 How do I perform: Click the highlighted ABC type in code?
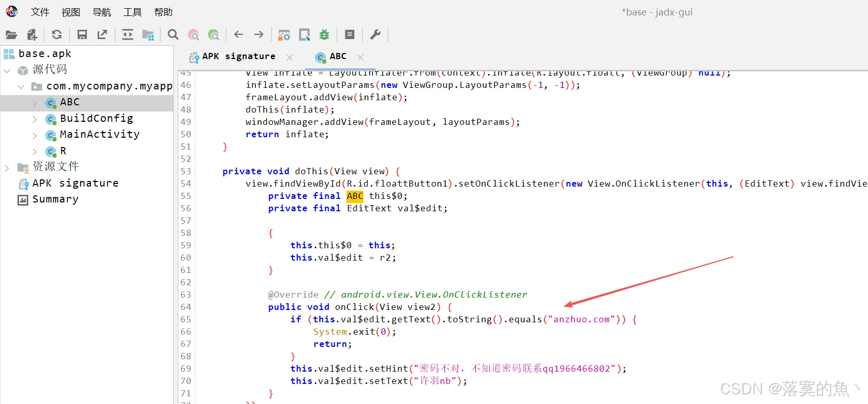[x=355, y=196]
